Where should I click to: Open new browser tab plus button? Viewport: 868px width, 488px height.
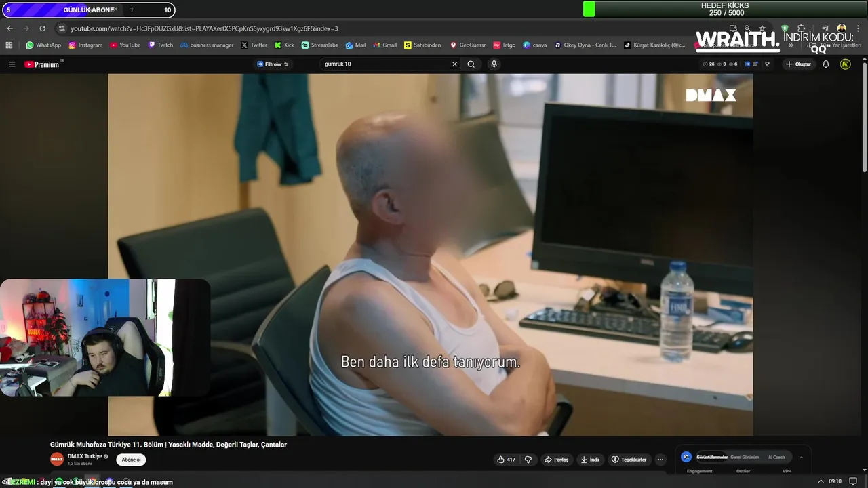coord(132,9)
